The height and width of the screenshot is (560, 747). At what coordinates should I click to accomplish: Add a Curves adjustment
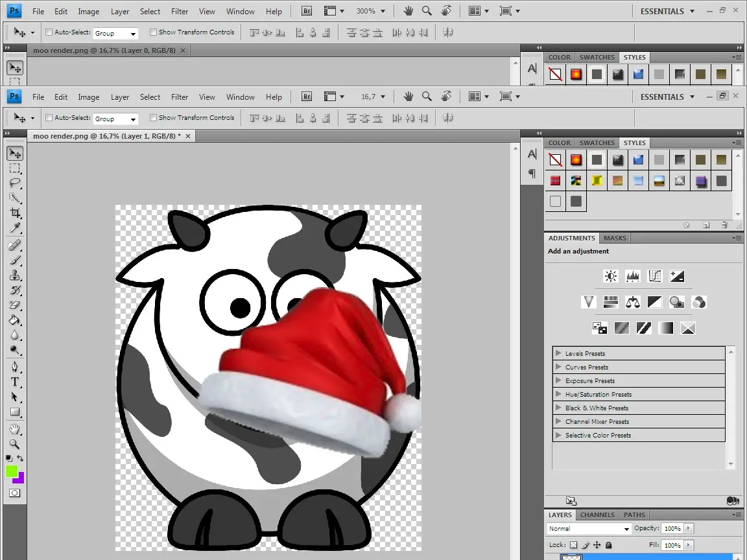pos(655,276)
